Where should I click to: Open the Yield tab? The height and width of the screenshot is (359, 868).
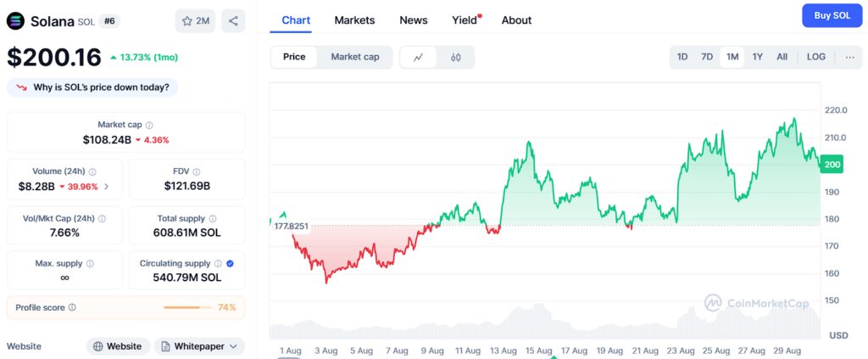tap(465, 20)
